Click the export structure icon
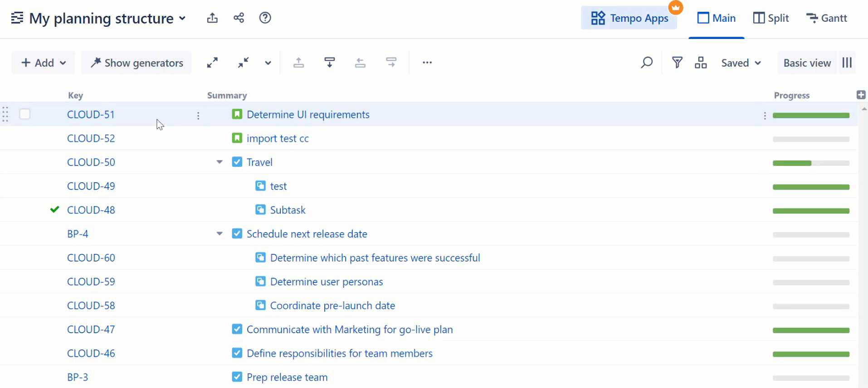Image resolution: width=868 pixels, height=388 pixels. tap(212, 18)
